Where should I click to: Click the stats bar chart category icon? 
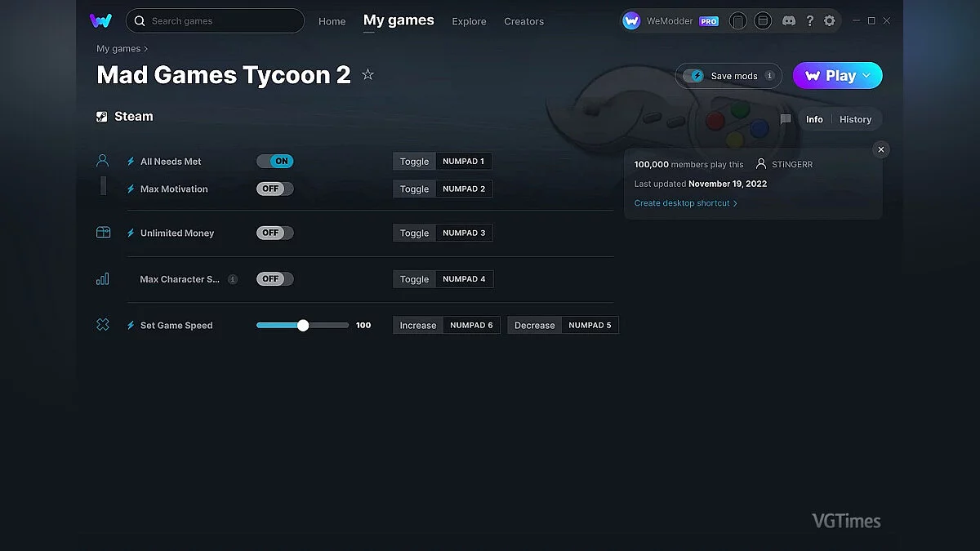tap(102, 279)
